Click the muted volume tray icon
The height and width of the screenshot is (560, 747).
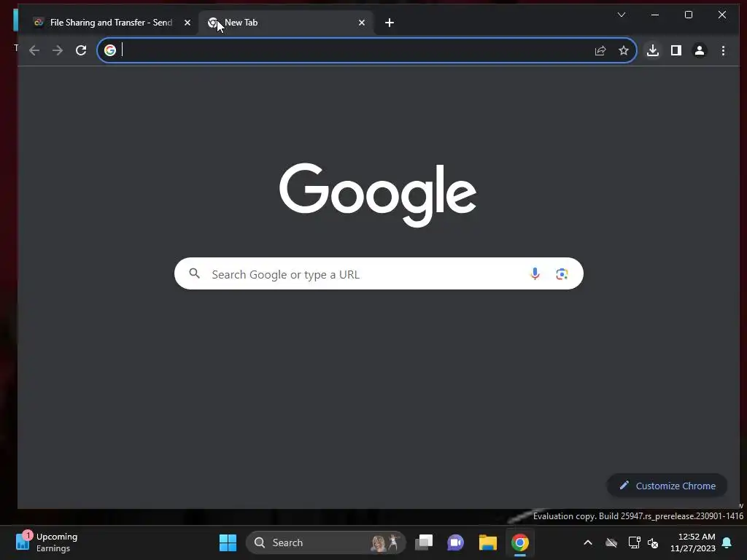tap(653, 542)
